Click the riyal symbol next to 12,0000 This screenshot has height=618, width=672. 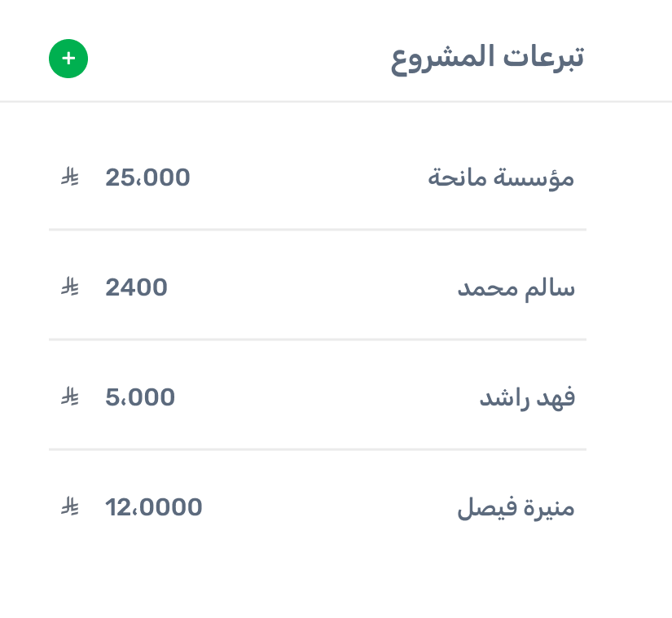(x=70, y=508)
